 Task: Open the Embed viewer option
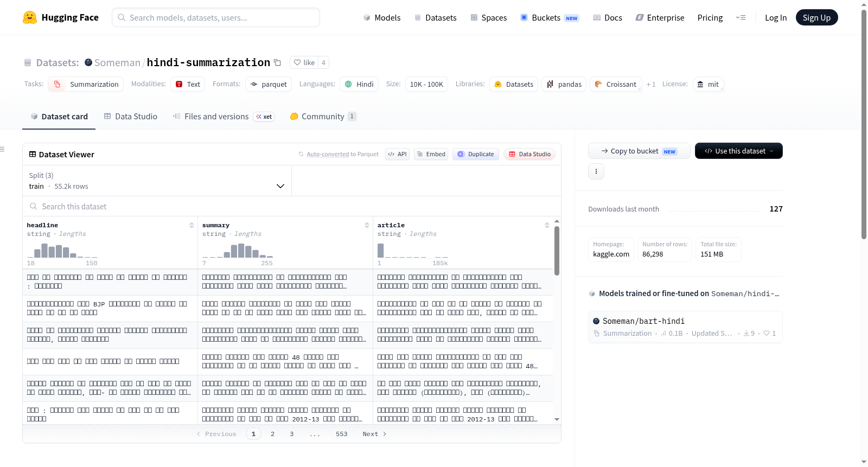click(431, 154)
